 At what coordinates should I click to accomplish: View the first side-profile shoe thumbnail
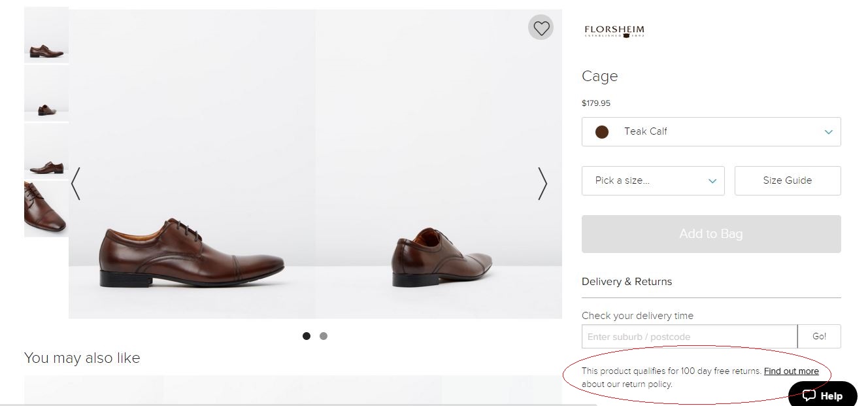point(46,36)
